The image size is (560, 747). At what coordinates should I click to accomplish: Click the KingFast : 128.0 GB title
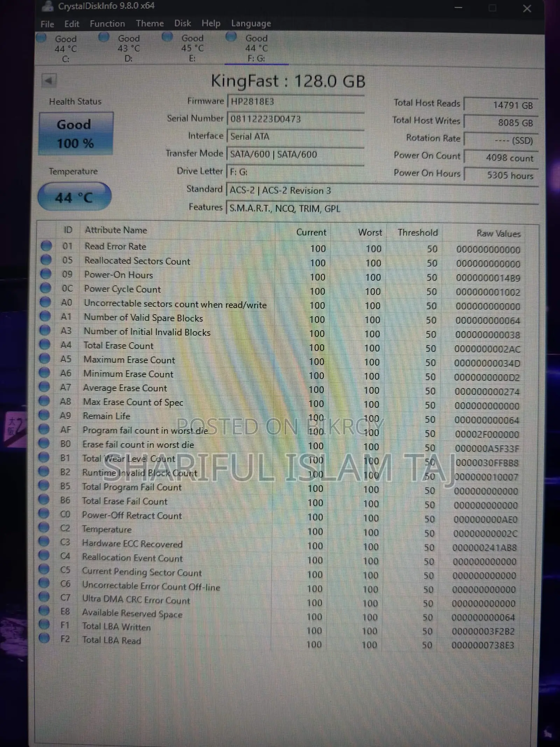(288, 81)
